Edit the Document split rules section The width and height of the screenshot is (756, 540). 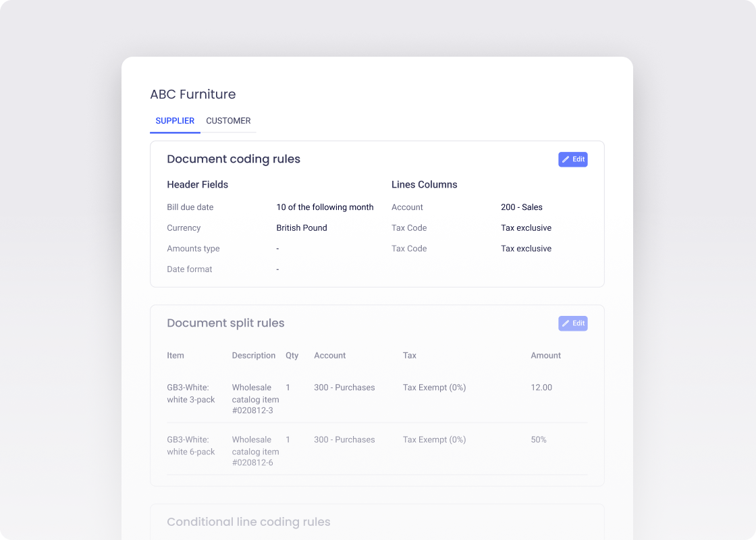point(573,323)
